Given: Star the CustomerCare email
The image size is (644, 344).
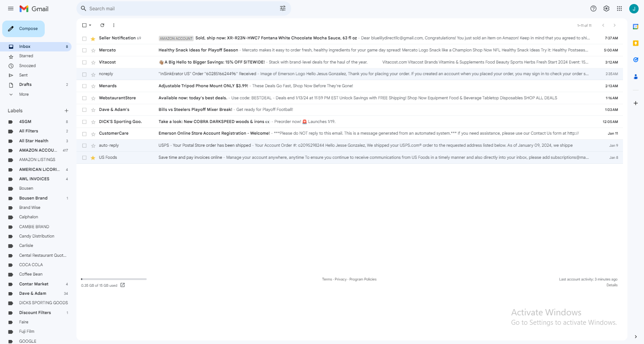Looking at the screenshot, I should click(x=93, y=133).
